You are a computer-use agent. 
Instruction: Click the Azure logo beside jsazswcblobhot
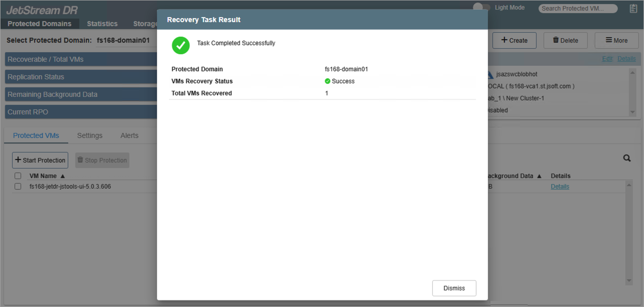[x=490, y=75]
